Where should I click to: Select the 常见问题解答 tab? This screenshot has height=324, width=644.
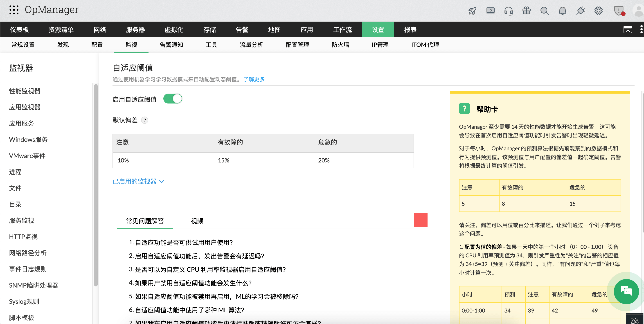click(145, 221)
